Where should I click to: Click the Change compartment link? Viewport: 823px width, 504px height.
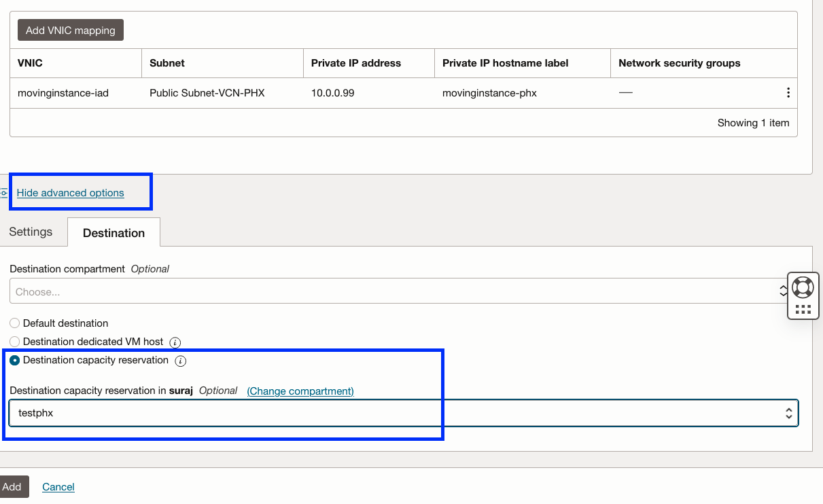tap(300, 391)
